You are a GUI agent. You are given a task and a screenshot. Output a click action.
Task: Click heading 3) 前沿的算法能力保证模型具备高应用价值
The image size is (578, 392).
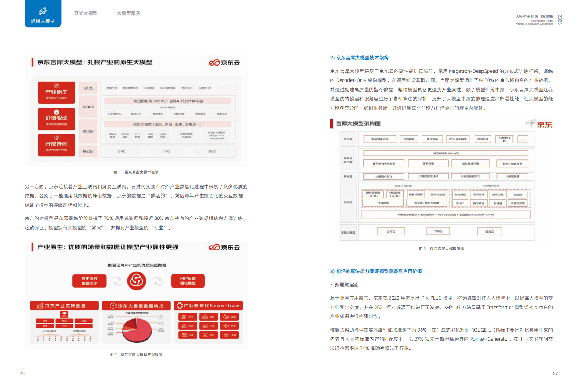(x=376, y=271)
